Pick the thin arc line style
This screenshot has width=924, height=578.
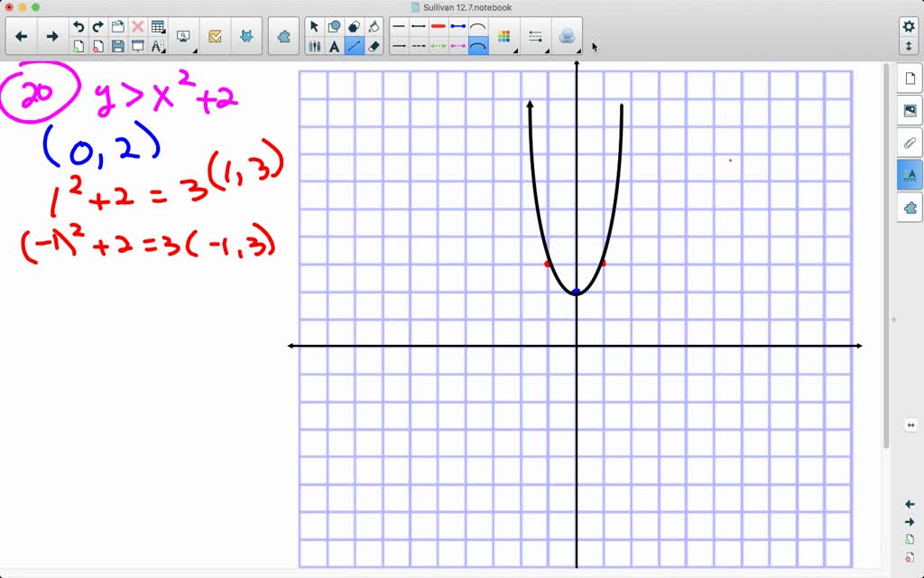click(478, 26)
